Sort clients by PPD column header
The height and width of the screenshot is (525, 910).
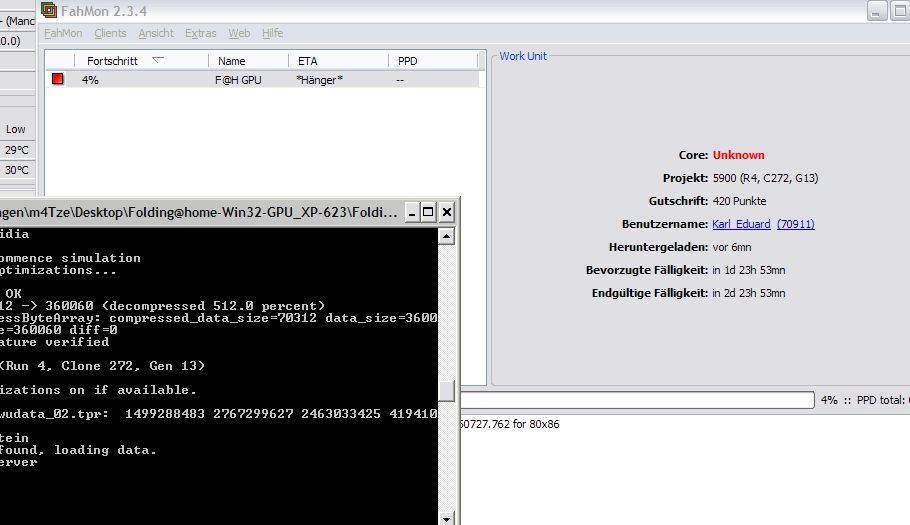coord(433,60)
